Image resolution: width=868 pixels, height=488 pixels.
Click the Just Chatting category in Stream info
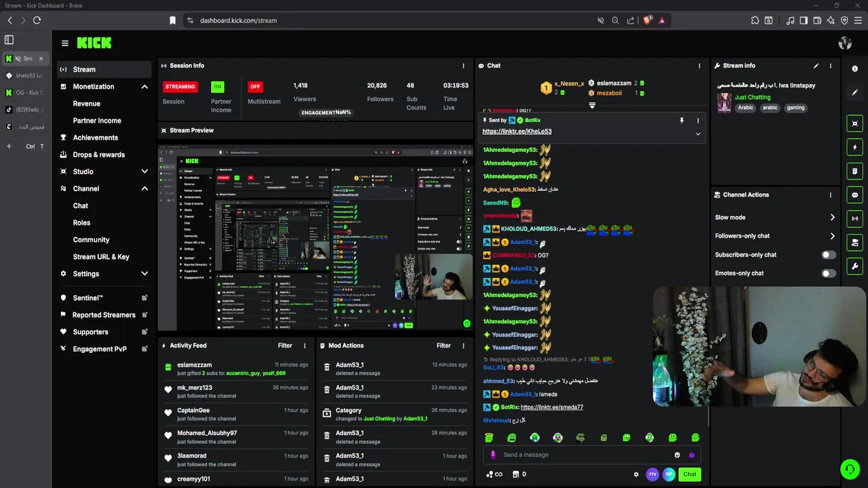click(753, 97)
